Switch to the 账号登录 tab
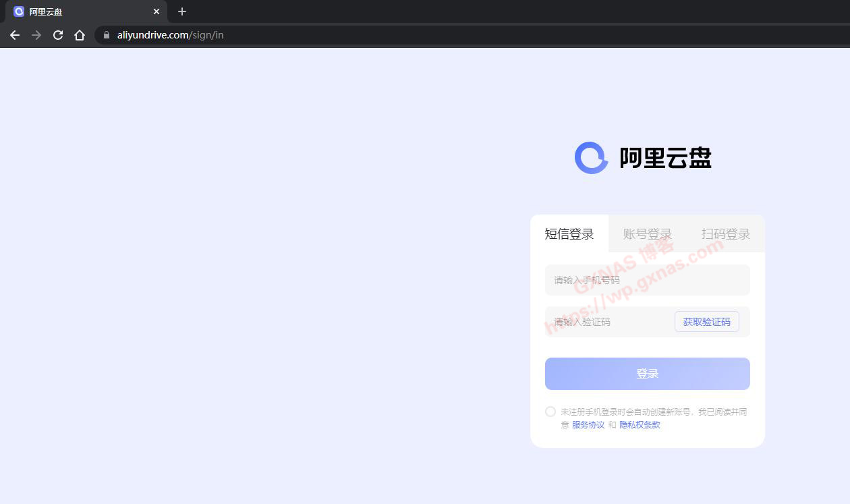850x504 pixels. (x=648, y=234)
